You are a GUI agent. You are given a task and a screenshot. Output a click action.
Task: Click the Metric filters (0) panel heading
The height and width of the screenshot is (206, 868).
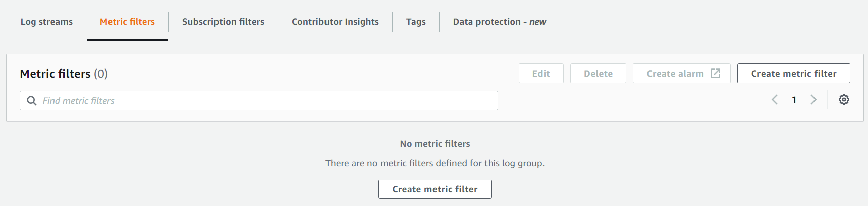(64, 74)
